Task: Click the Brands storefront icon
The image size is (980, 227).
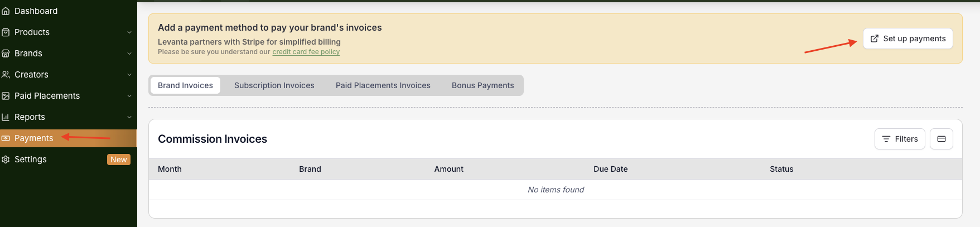Action: point(6,54)
